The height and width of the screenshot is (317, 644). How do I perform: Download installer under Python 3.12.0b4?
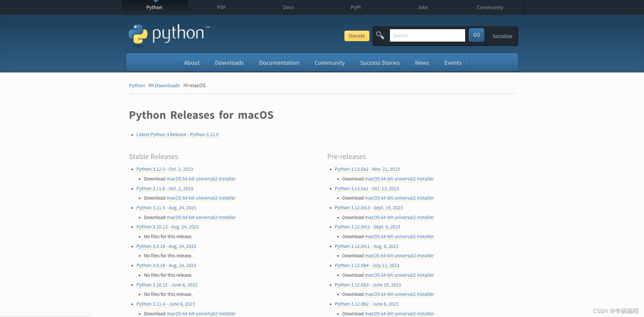pyautogui.click(x=399, y=275)
